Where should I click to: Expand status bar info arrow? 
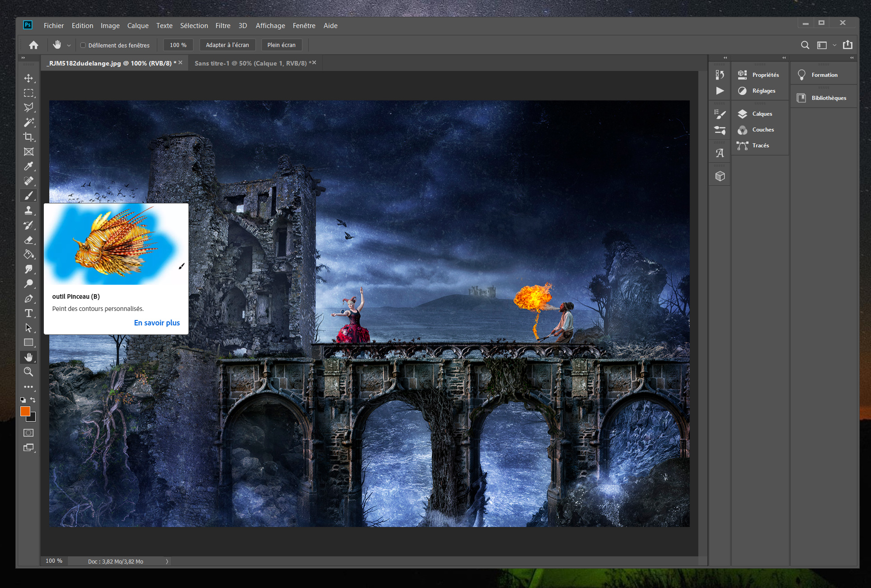[x=167, y=561]
